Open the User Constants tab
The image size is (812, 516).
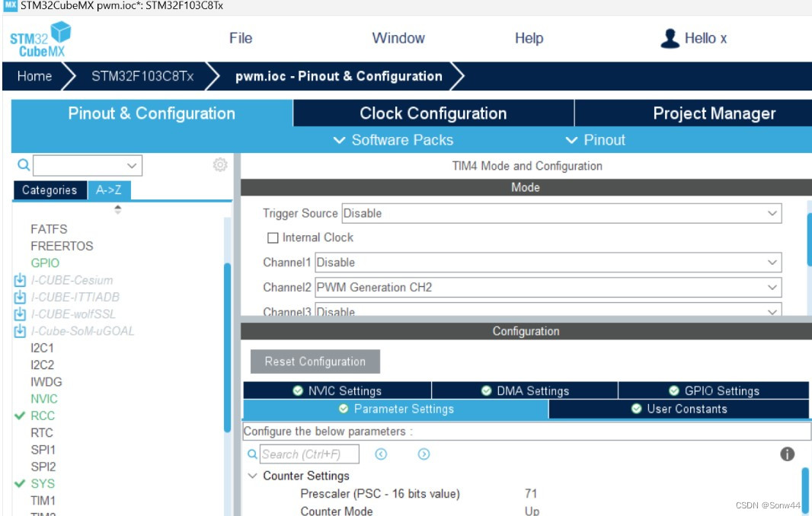tap(679, 409)
